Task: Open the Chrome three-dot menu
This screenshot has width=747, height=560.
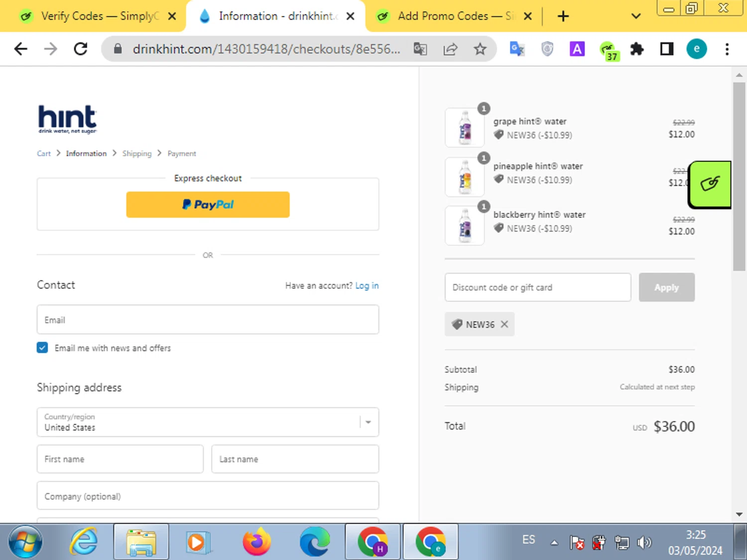Action: (x=727, y=49)
